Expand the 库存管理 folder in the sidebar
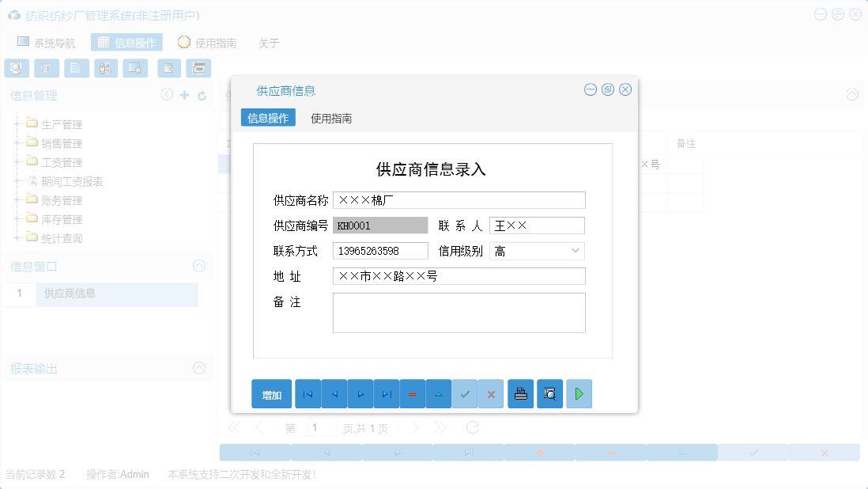This screenshot has width=868, height=489. coord(17,219)
